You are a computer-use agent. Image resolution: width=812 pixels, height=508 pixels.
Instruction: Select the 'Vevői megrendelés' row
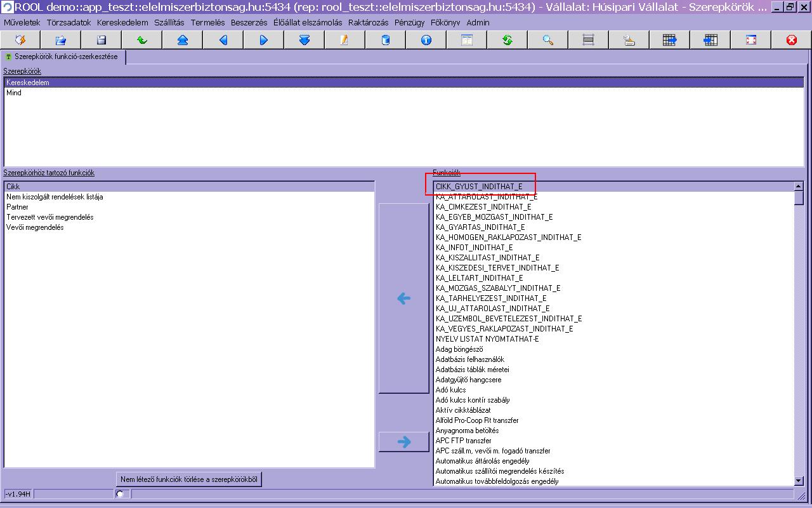tap(190, 227)
